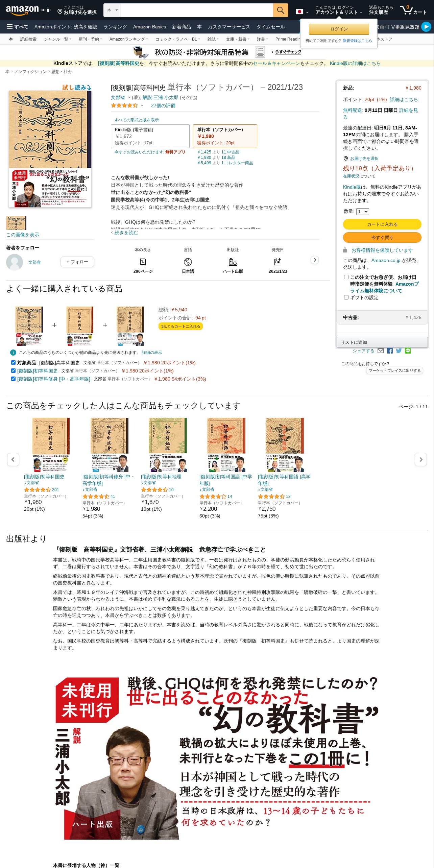Open the コミック・ラノベ・BL submenu dropdown
The height and width of the screenshot is (868, 434).
tap(178, 39)
